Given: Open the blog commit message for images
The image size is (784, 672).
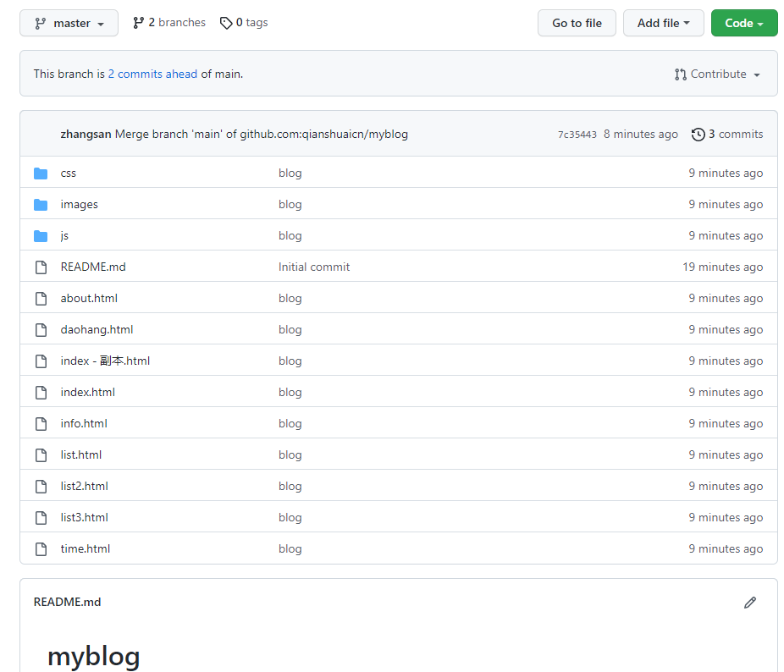Looking at the screenshot, I should 290,205.
